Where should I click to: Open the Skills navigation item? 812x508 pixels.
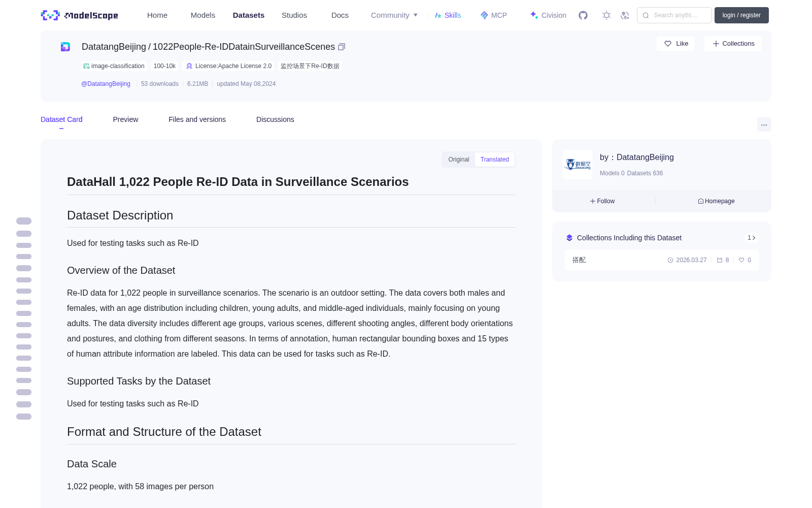tap(448, 15)
